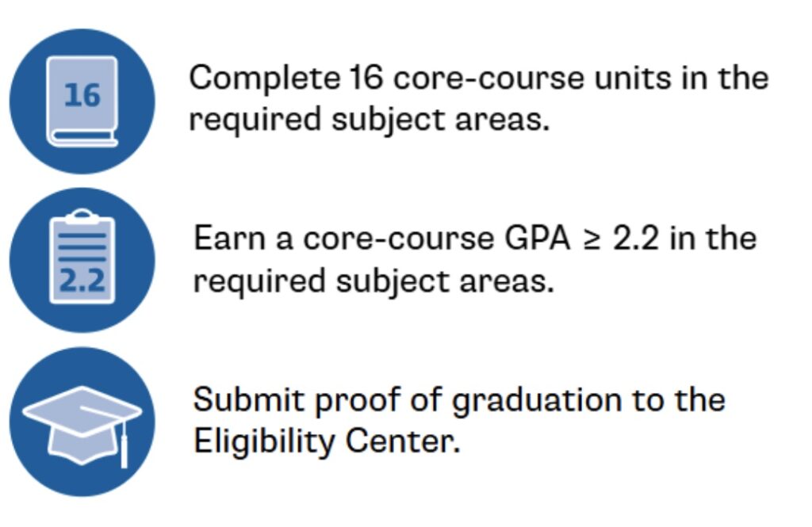
Task: Click the "GPA" text
Action: pyautogui.click(x=537, y=239)
